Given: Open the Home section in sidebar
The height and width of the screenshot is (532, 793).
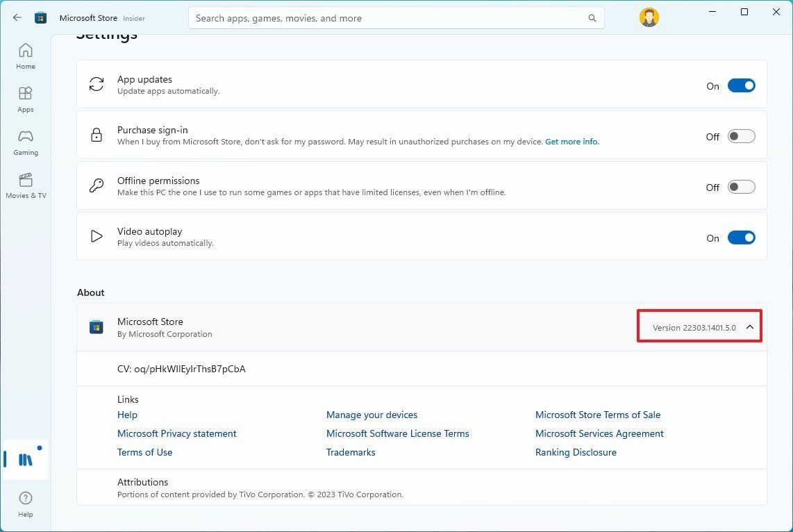Looking at the screenshot, I should (x=26, y=56).
